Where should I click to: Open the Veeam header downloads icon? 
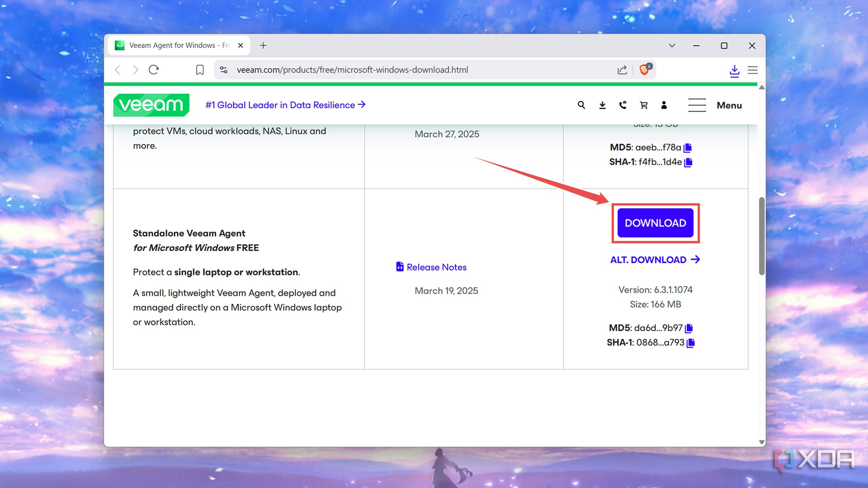(x=602, y=105)
